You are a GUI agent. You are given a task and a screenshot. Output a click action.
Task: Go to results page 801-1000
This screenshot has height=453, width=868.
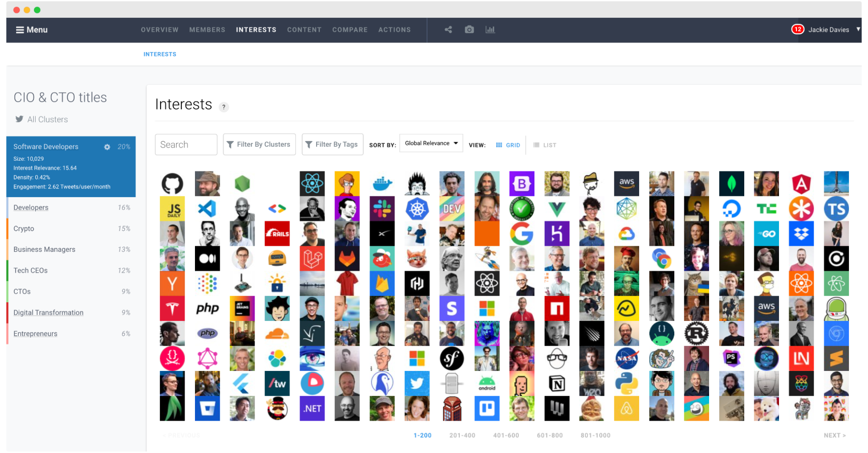click(x=595, y=436)
